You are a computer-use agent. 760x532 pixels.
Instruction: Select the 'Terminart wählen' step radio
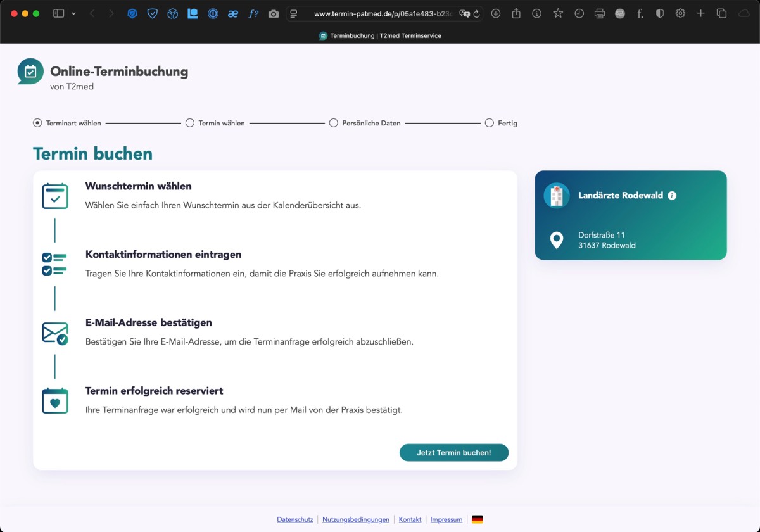tap(37, 123)
